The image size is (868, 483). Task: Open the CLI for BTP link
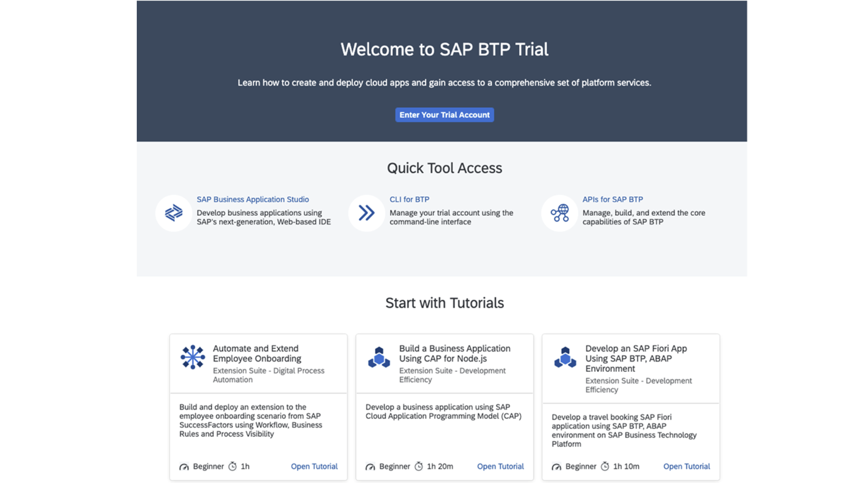pos(409,199)
